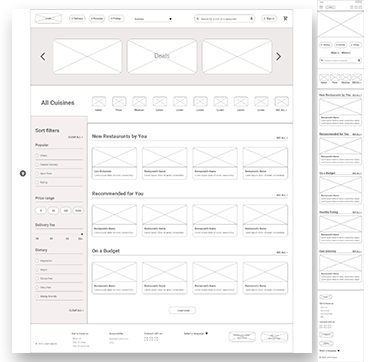Viewport: 377px width, 362px height.
Task: Click the See All cuisine icon in desktop row
Action: coord(282,101)
